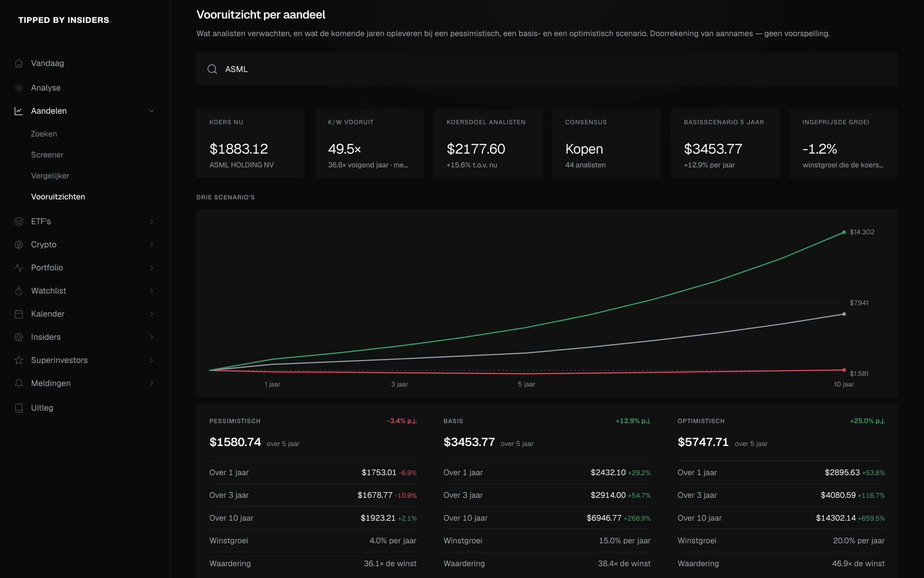This screenshot has height=578, width=924.
Task: Expand the Meldingen section chevron
Action: coord(152,383)
